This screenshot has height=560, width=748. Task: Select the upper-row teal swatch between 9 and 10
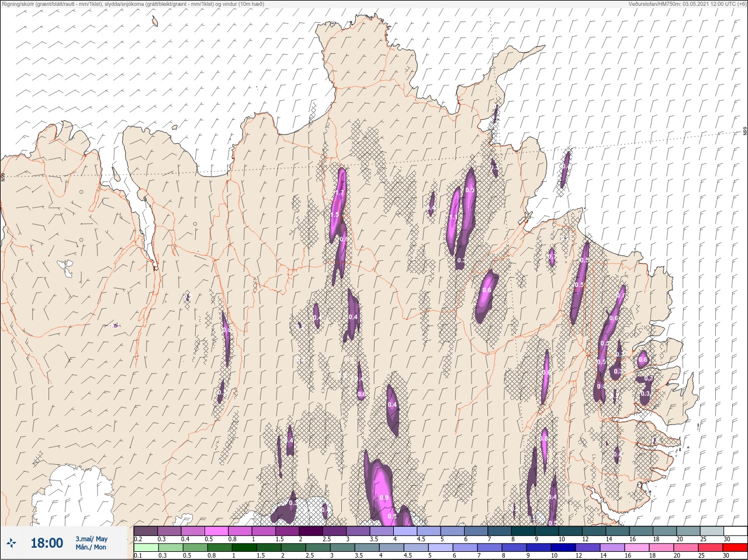pos(547,531)
